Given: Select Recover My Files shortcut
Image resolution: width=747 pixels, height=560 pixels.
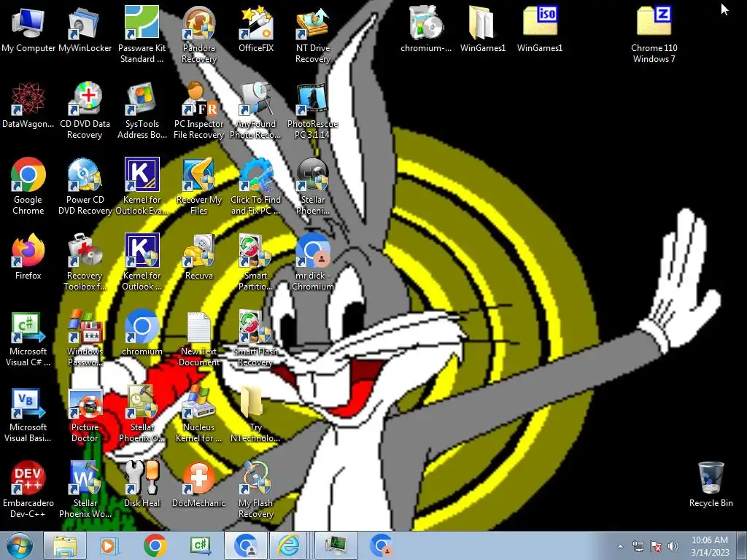Looking at the screenshot, I should click(x=199, y=186).
